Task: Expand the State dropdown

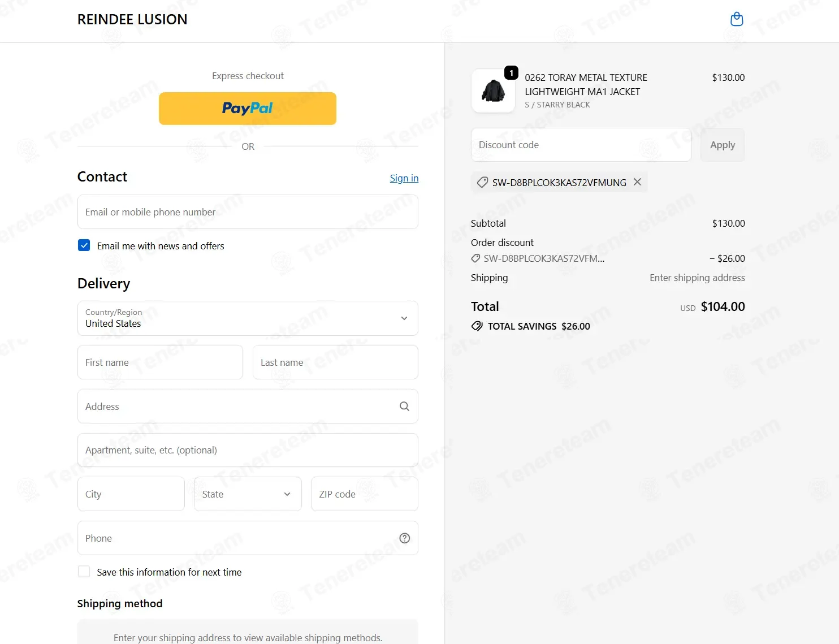Action: [x=248, y=494]
